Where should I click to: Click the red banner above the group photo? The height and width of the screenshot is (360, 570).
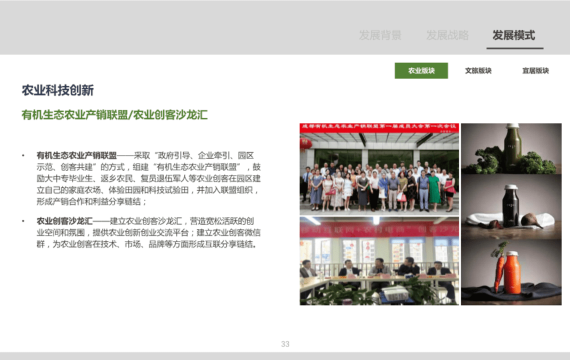[379, 128]
